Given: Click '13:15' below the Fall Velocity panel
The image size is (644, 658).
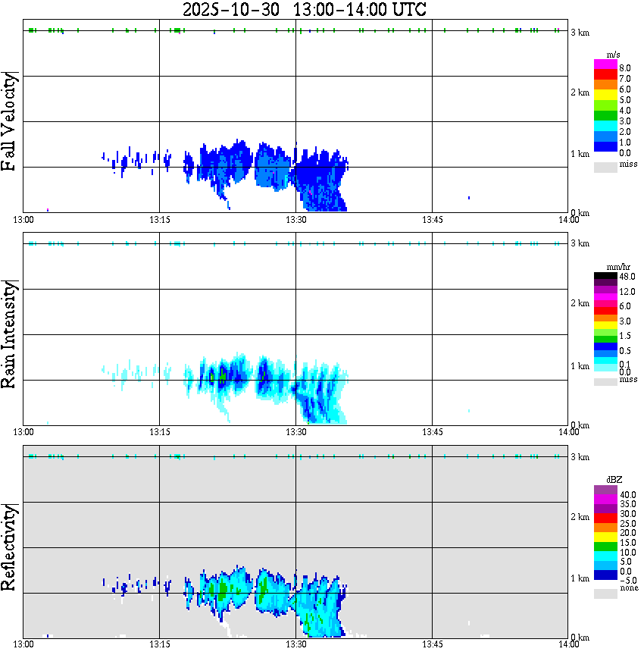Looking at the screenshot, I should (160, 220).
